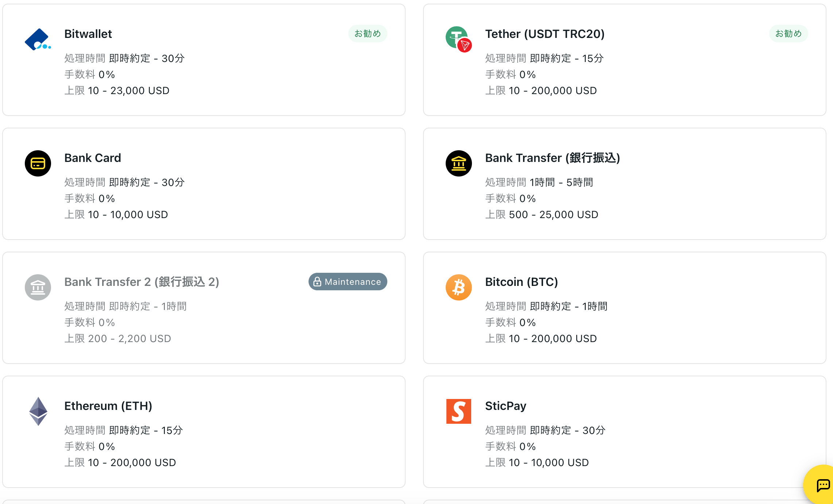This screenshot has width=833, height=504.
Task: Click Bank Card processing time '即時約定 - 30分'
Action: [147, 182]
